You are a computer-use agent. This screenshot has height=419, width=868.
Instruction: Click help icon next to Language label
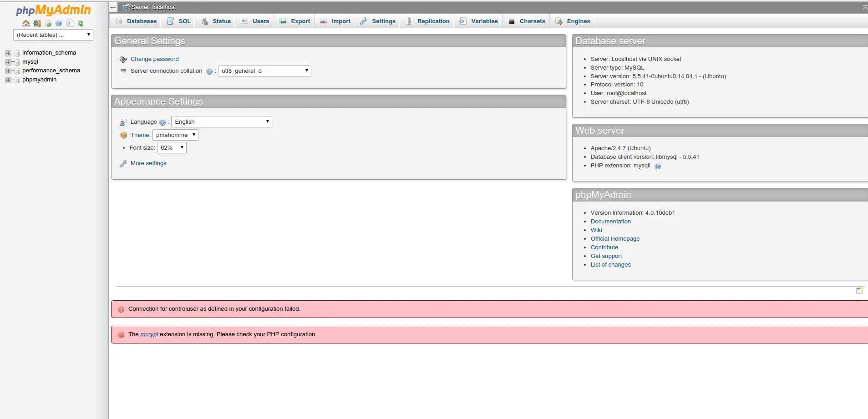point(162,122)
